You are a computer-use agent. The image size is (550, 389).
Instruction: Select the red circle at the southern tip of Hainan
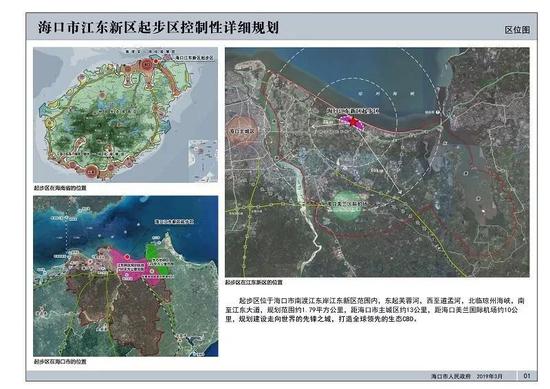(92, 171)
